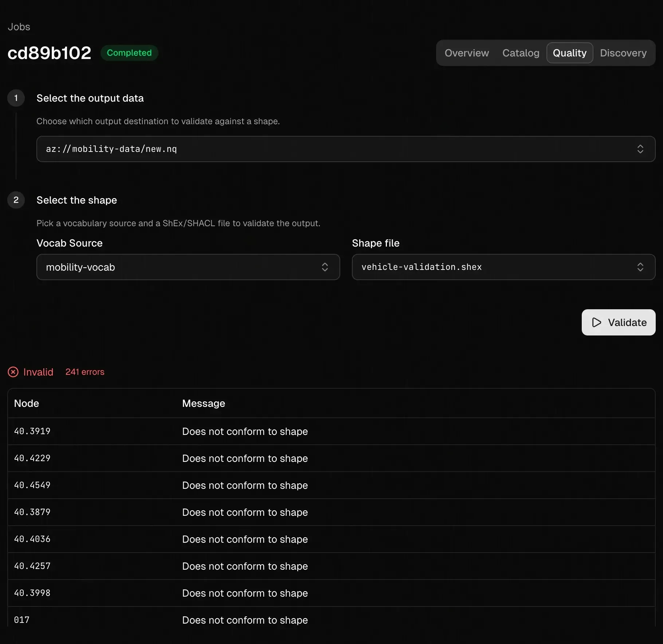Go back to Jobs breadcrumb link

point(19,27)
